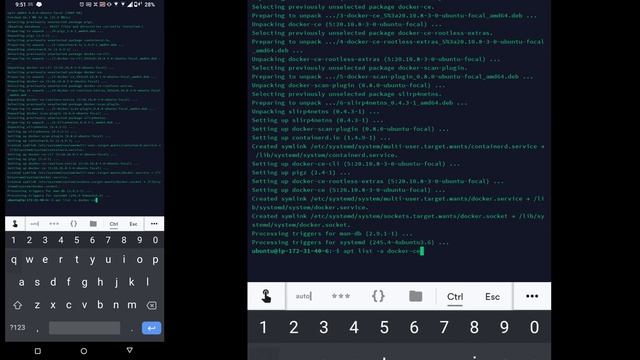Image resolution: width=640 pixels, height=360 pixels.
Task: Tap number key 1 on the phone keyboard
Action: (x=13, y=240)
